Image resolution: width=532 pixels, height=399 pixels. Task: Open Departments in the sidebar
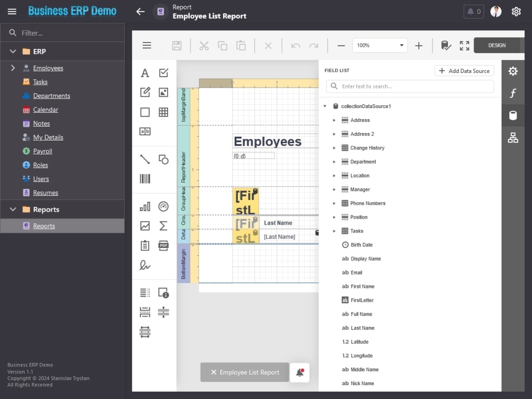[52, 96]
